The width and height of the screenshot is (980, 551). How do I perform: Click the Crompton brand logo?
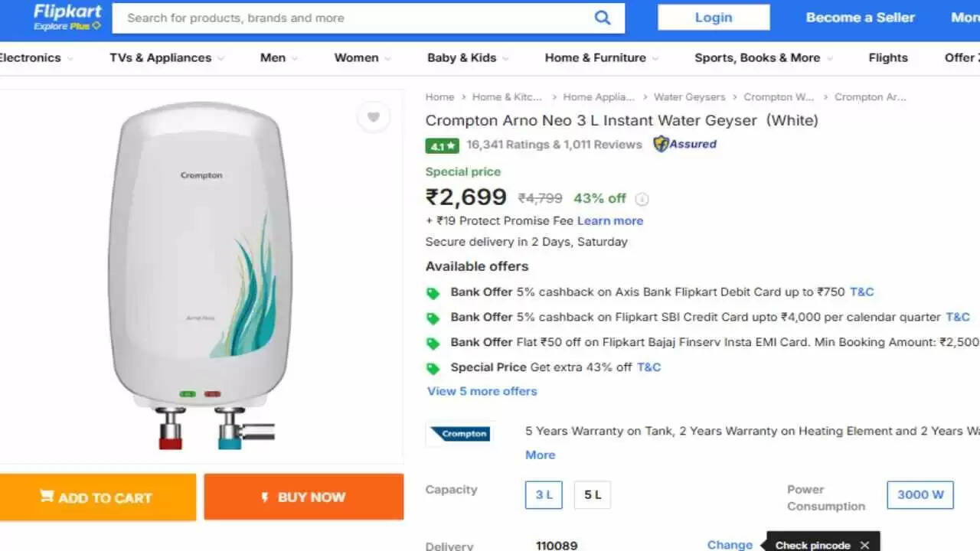459,434
